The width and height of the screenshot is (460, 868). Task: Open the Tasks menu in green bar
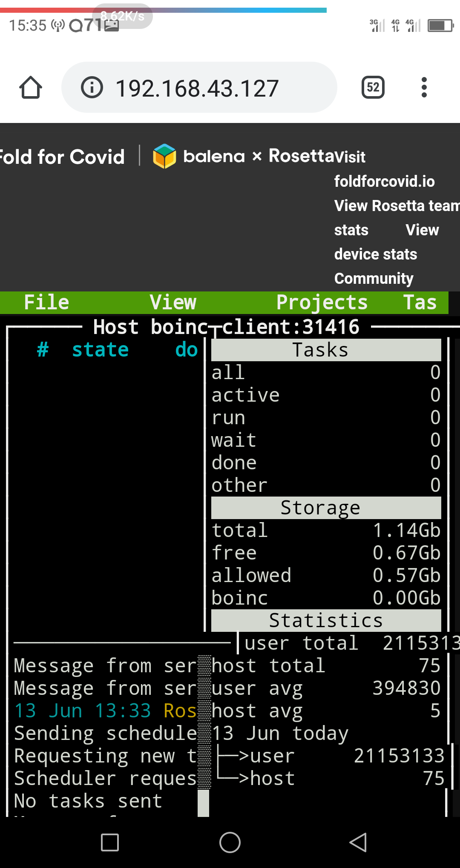[420, 303]
